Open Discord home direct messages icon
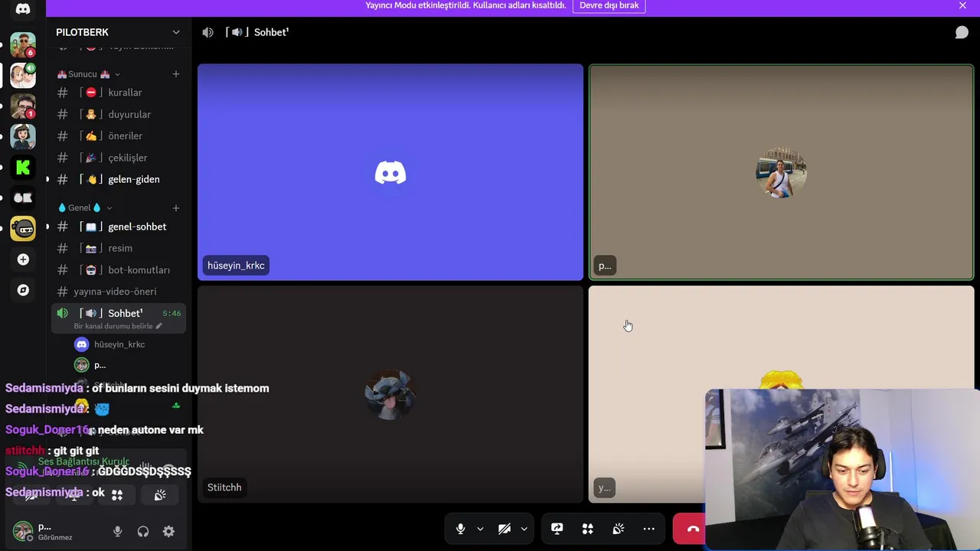 [23, 9]
